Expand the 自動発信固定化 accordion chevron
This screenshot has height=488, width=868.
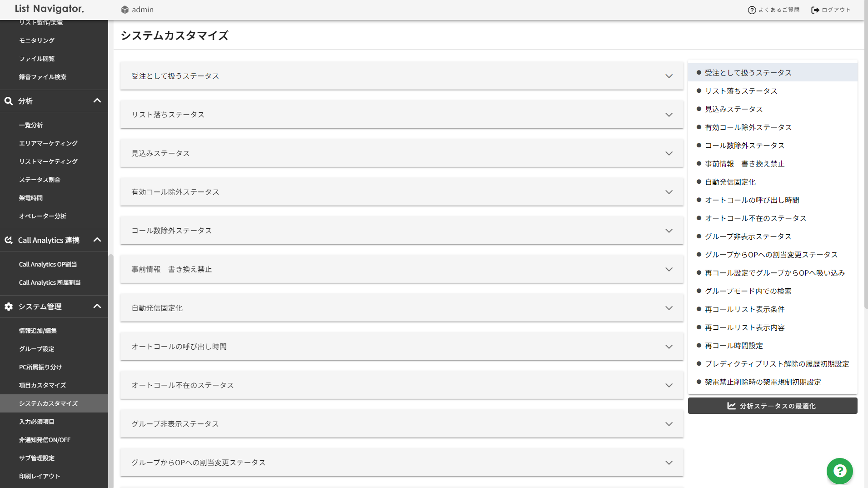click(x=669, y=308)
